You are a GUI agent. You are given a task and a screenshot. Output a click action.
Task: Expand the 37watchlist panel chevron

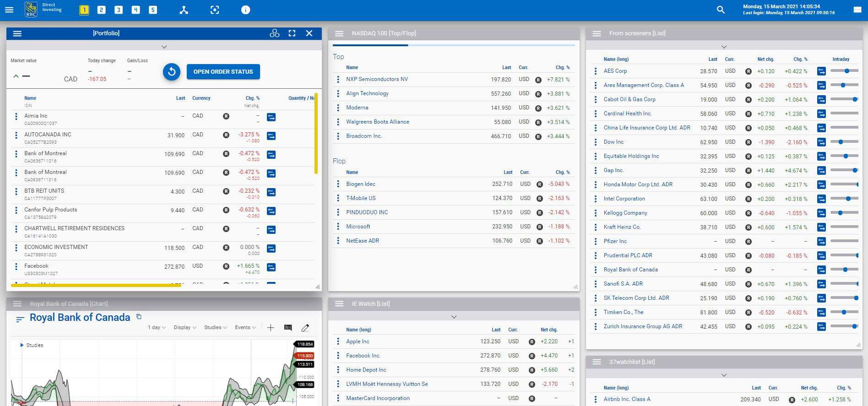pos(724,375)
